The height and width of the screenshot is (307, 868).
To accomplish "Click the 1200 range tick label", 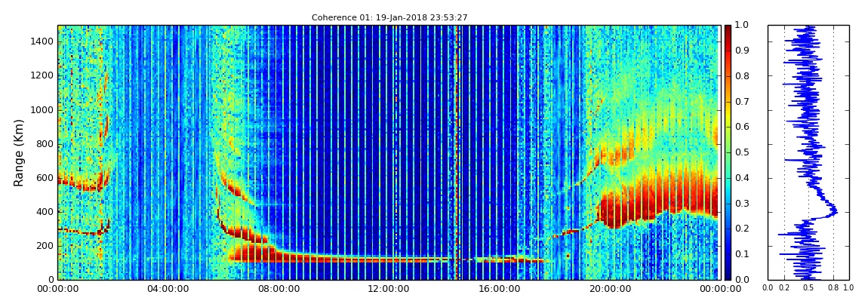I will 42,76.
